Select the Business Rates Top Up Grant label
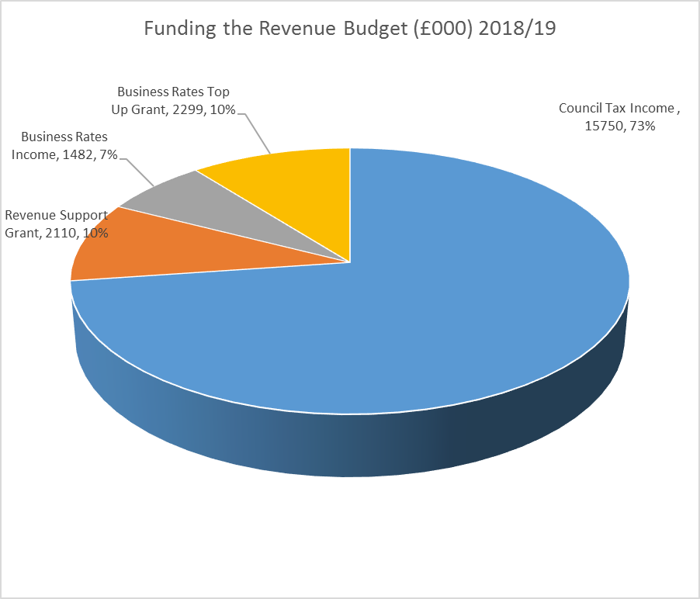This screenshot has width=700, height=599. [172, 100]
